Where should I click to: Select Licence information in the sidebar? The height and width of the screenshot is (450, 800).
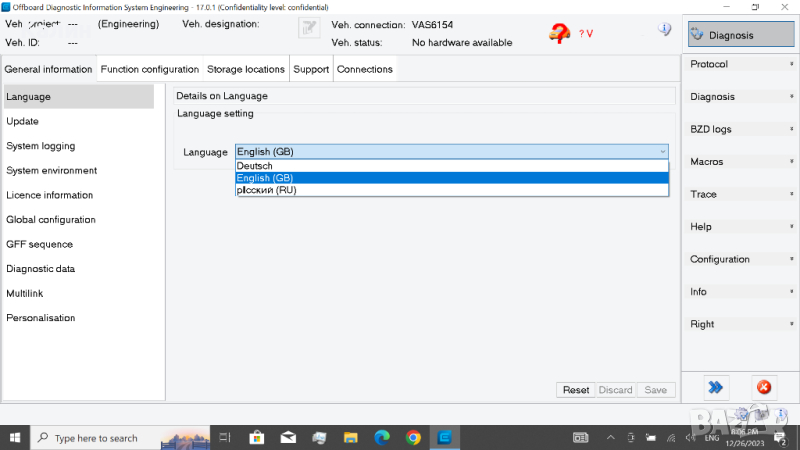click(x=50, y=195)
